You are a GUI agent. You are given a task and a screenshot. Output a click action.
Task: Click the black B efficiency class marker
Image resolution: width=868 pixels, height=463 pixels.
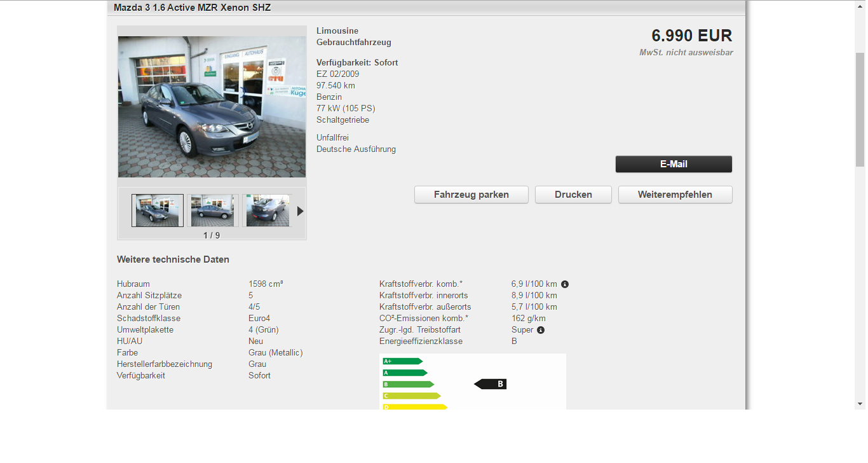[x=491, y=384]
